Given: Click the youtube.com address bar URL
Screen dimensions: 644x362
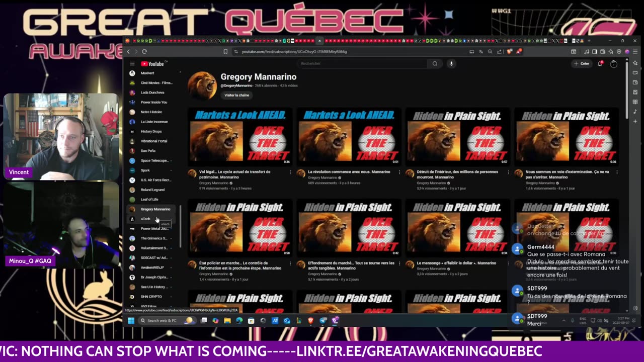Looking at the screenshot, I should pos(294,51).
